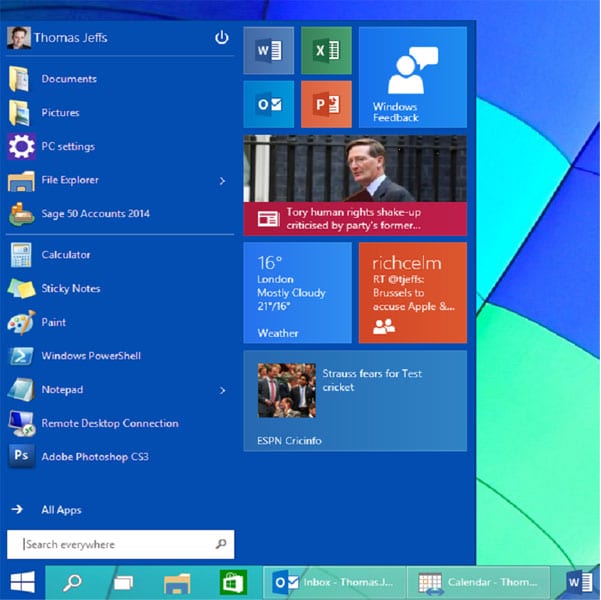Viewport: 601px width, 600px height.
Task: Open the Notepad icon
Action: (21, 390)
